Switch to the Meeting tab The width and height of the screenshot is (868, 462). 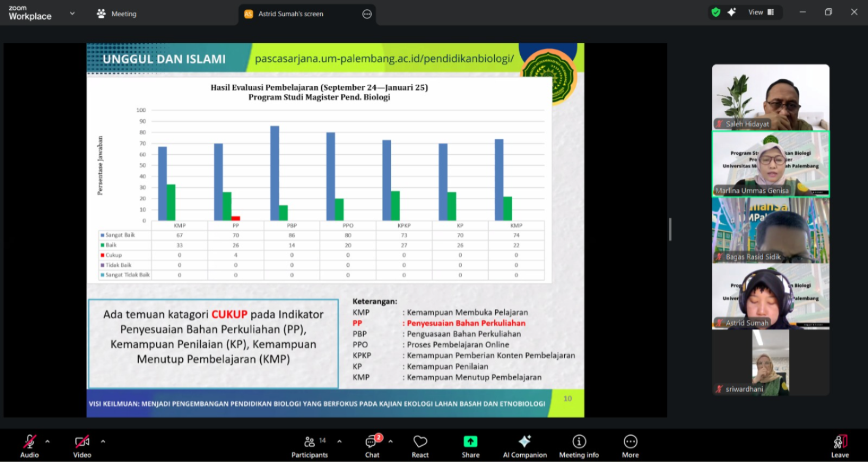pos(117,14)
